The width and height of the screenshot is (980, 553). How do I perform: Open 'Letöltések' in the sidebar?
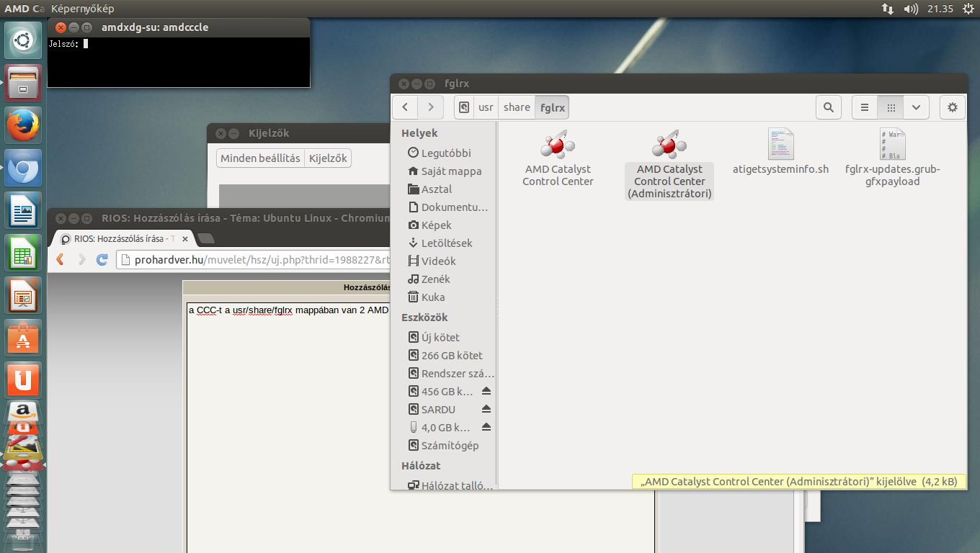point(440,243)
